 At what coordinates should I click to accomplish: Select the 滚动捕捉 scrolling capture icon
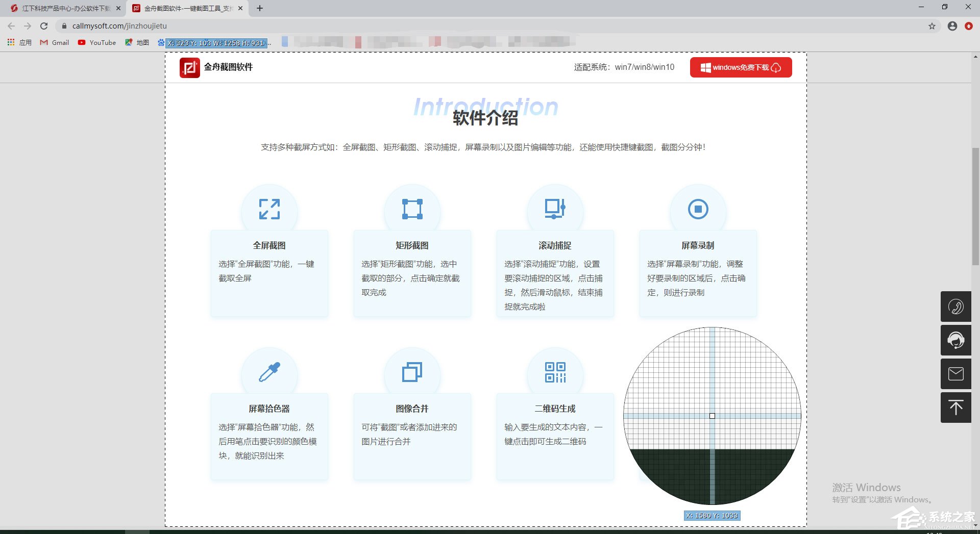pyautogui.click(x=555, y=209)
